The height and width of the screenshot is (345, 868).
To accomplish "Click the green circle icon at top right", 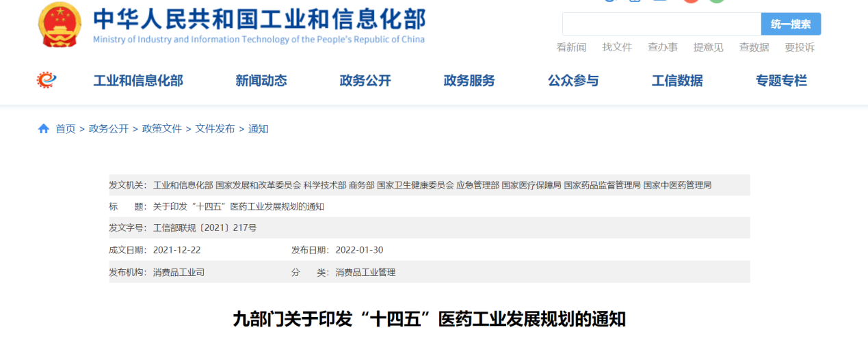I will (x=716, y=1).
